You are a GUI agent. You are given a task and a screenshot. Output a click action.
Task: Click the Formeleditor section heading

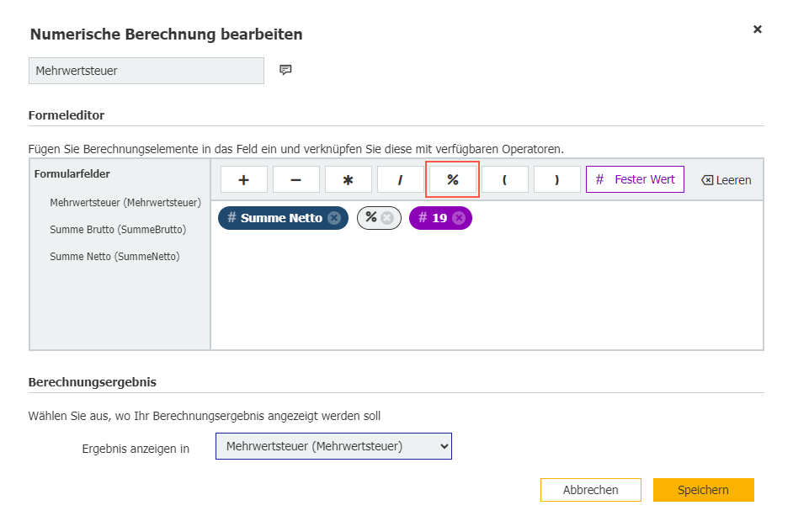pyautogui.click(x=67, y=115)
